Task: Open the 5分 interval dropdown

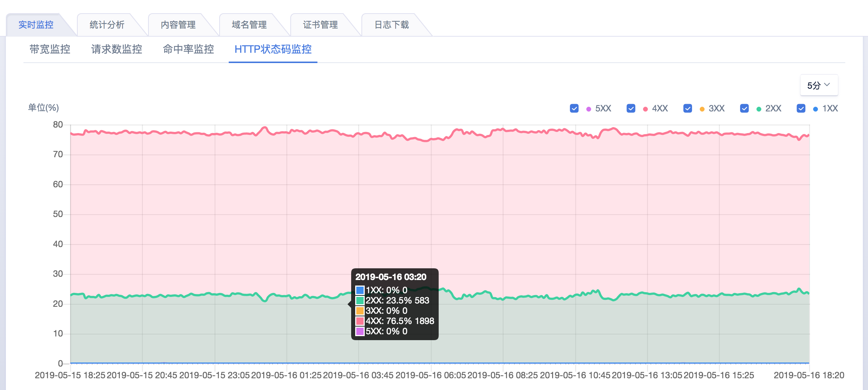Action: pos(819,85)
